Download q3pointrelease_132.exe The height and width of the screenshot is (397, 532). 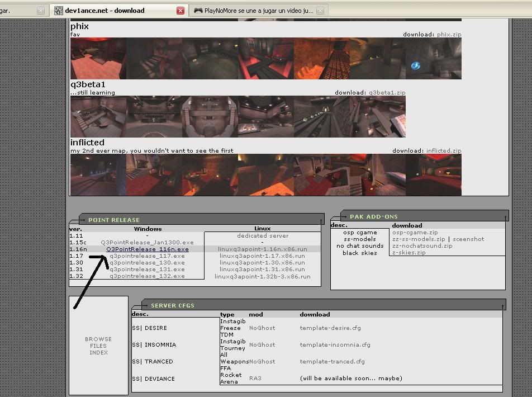[x=148, y=276]
